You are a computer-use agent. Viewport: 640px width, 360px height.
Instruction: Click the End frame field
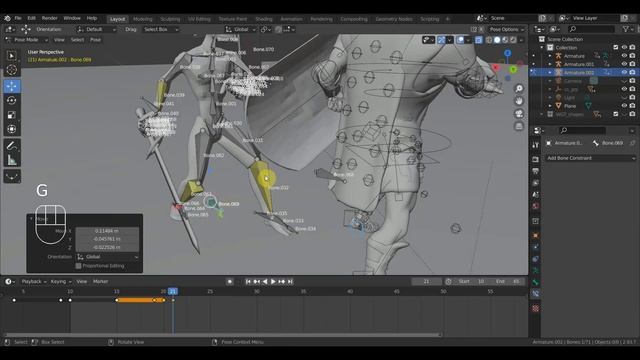(x=508, y=282)
